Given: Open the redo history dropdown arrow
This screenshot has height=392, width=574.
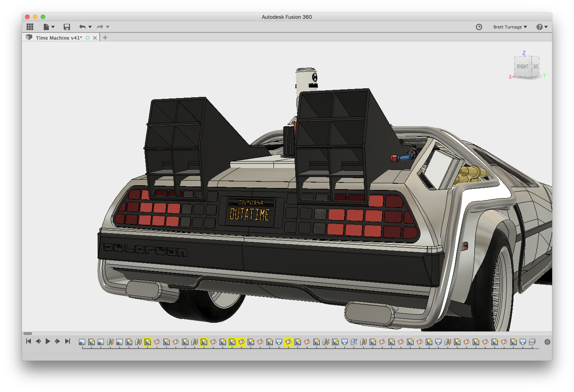Looking at the screenshot, I should coord(108,27).
